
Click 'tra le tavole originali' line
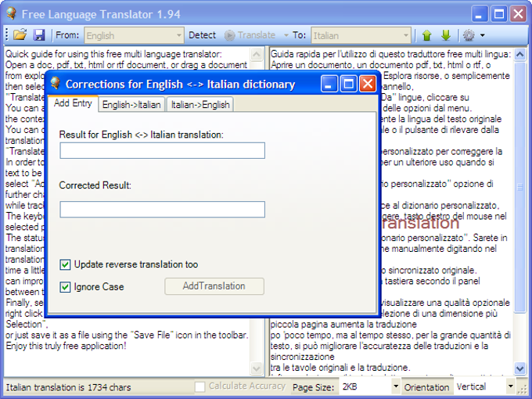(x=340, y=368)
